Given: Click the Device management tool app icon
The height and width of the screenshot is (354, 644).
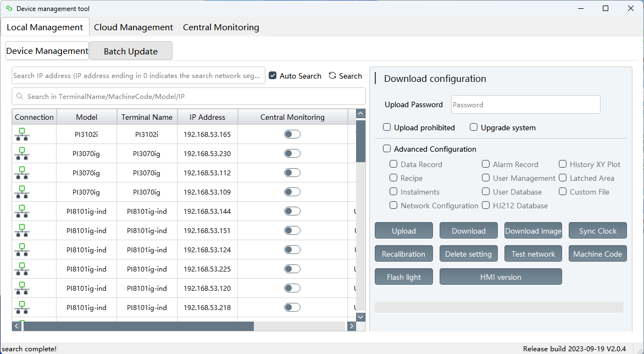Looking at the screenshot, I should 9,9.
